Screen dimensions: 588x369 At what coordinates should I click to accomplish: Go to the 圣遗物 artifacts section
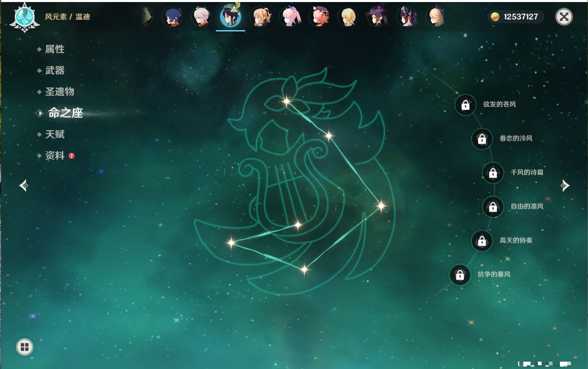59,92
